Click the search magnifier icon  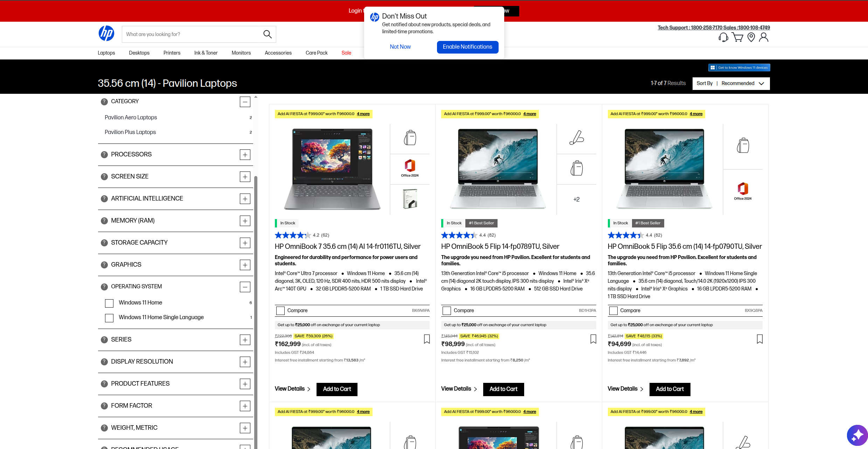(x=267, y=34)
